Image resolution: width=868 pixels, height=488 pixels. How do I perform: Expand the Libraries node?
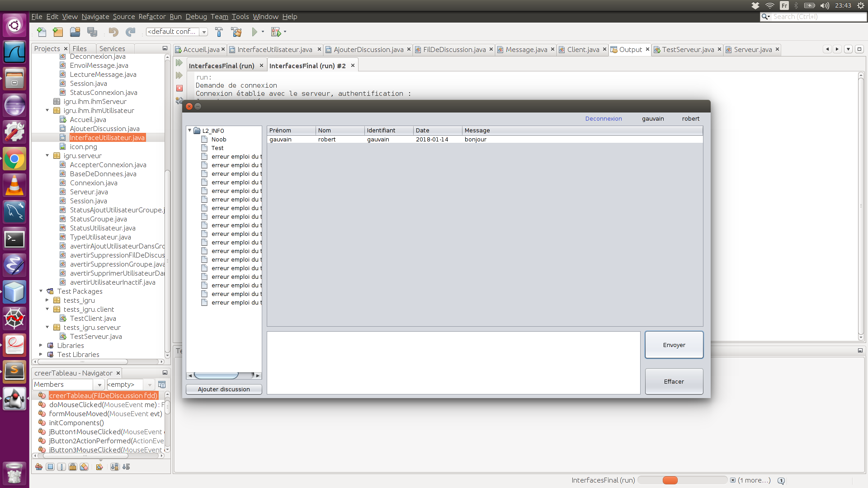(x=41, y=345)
